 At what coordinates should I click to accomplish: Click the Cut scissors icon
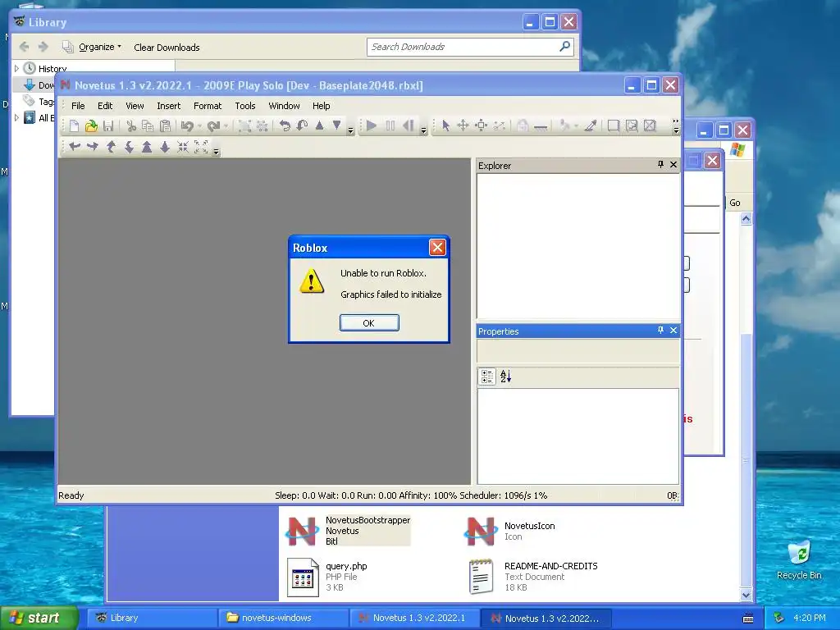click(x=130, y=126)
